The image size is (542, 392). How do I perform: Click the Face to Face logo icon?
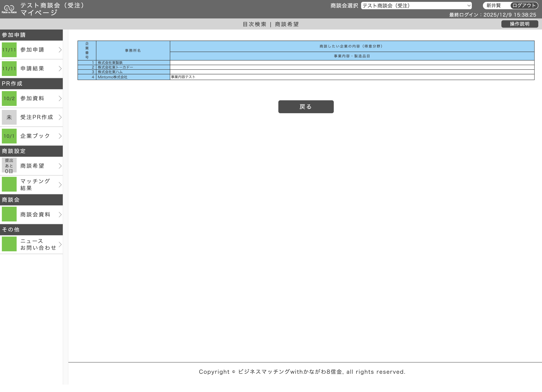click(x=9, y=9)
